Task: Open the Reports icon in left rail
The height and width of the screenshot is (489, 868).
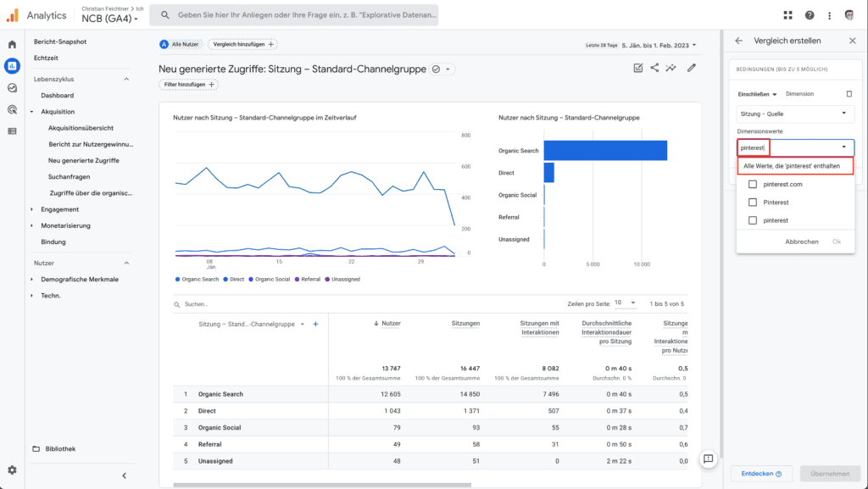Action: tap(12, 66)
